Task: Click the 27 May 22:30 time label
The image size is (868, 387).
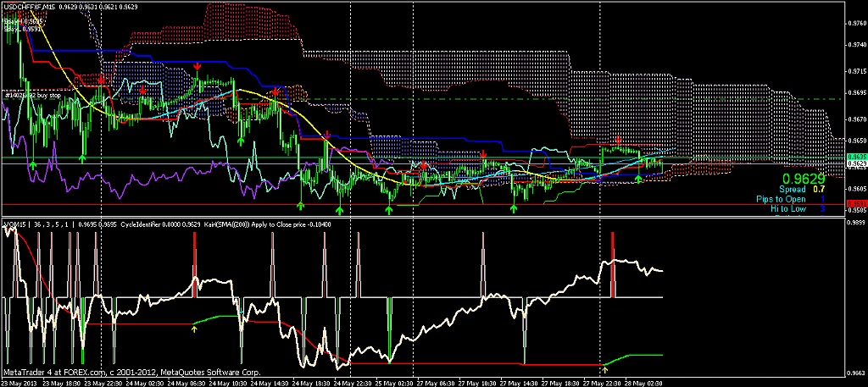Action: pyautogui.click(x=602, y=383)
